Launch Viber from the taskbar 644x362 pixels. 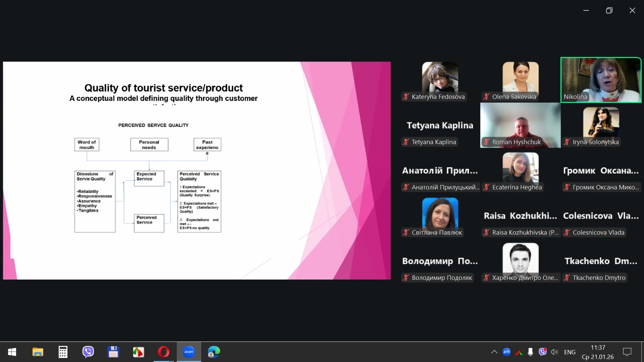[88, 352]
